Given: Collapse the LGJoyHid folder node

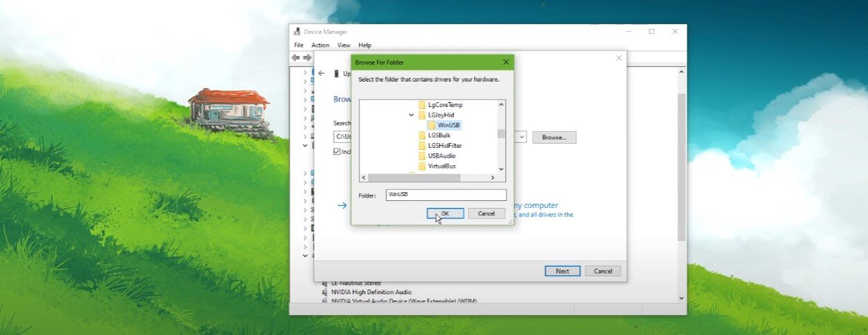Looking at the screenshot, I should tap(411, 115).
